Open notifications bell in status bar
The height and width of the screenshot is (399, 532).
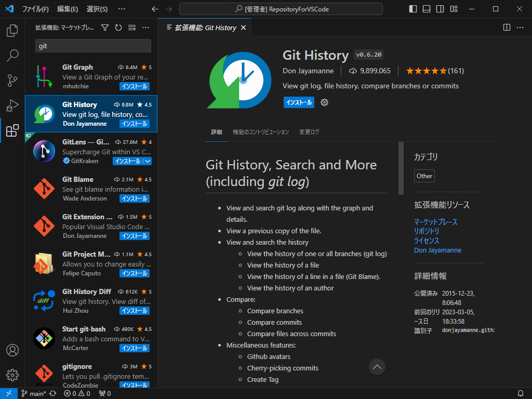point(520,393)
